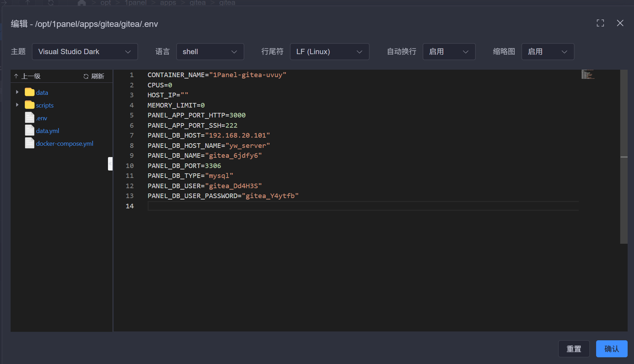The image size is (634, 364).
Task: Click the fullscreen toggle icon
Action: point(600,23)
